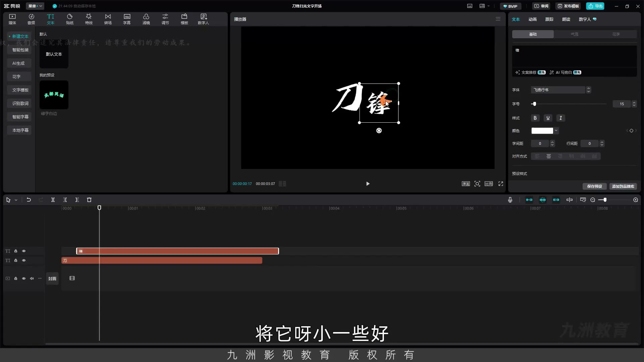Click the delete-right trim tool
This screenshot has width=644, height=362.
(x=77, y=200)
